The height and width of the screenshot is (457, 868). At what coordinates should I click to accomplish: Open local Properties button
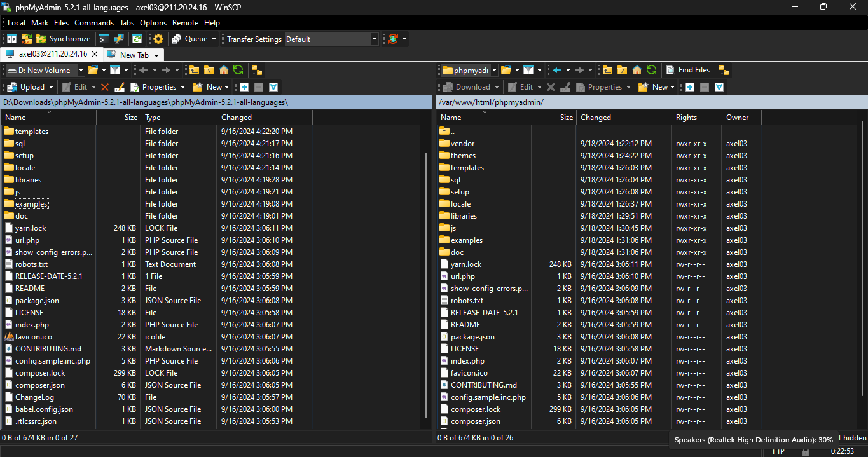click(x=153, y=87)
